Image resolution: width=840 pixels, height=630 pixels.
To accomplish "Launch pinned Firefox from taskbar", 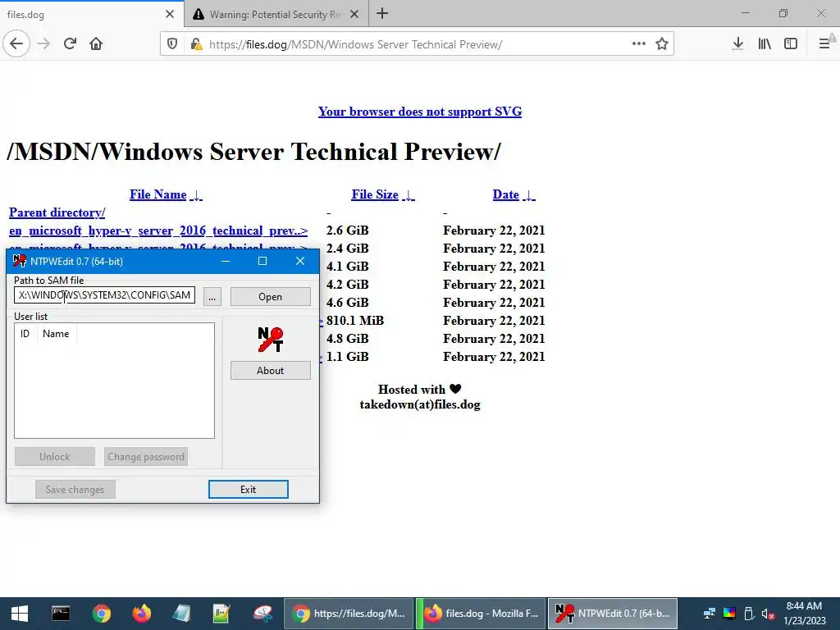I will tap(141, 614).
